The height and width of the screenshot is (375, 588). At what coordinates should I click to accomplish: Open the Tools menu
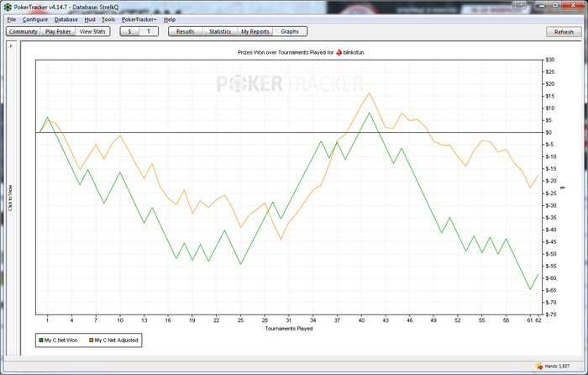click(x=108, y=19)
